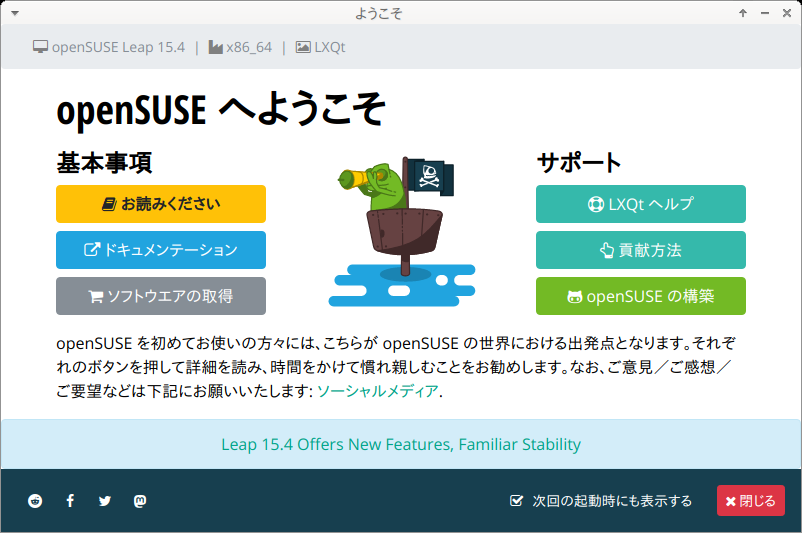Image resolution: width=802 pixels, height=533 pixels.
Task: Click the openSUSE Leap 15.4 monitor icon
Action: point(40,47)
